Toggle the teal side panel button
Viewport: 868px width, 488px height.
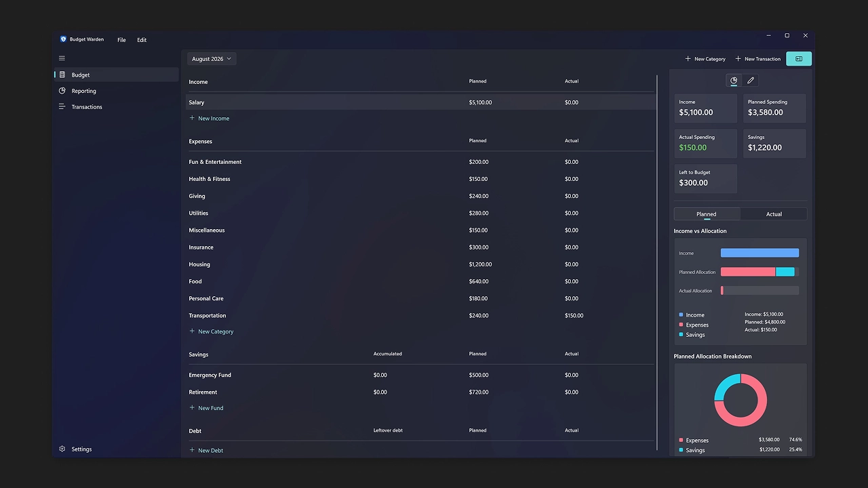pyautogui.click(x=799, y=59)
